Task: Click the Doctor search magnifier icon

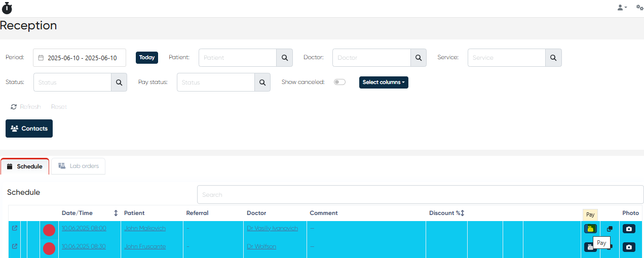Action: [418, 58]
